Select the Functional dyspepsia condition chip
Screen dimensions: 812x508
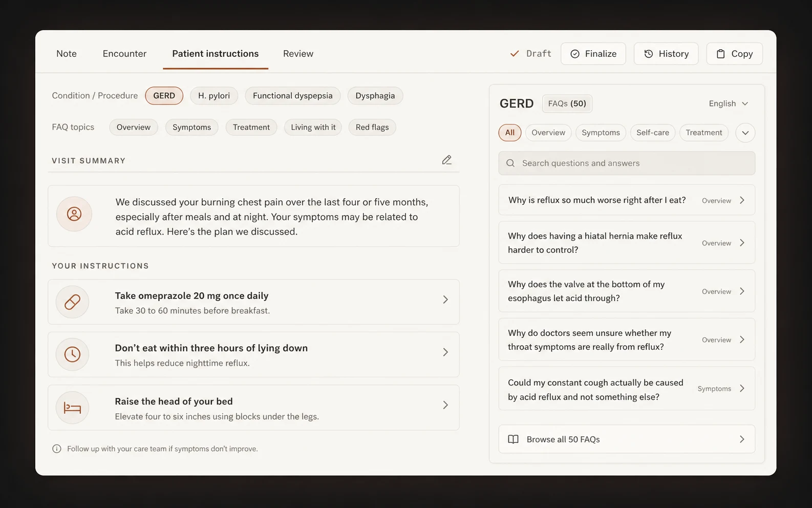292,96
